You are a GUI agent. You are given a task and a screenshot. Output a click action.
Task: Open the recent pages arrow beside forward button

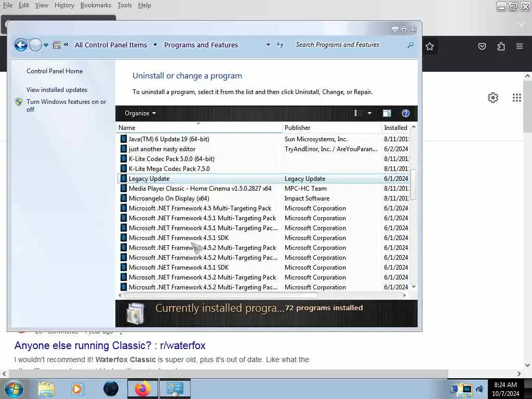[46, 45]
